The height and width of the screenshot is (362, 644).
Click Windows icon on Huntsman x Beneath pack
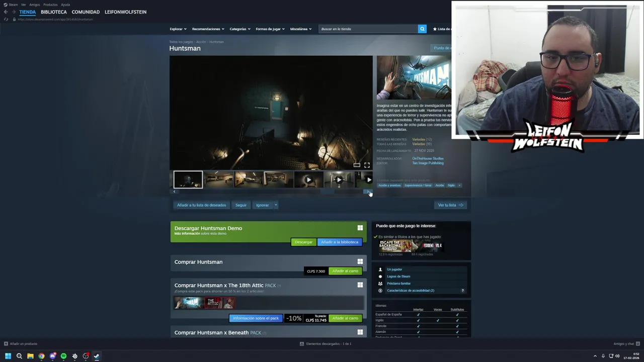point(360,332)
